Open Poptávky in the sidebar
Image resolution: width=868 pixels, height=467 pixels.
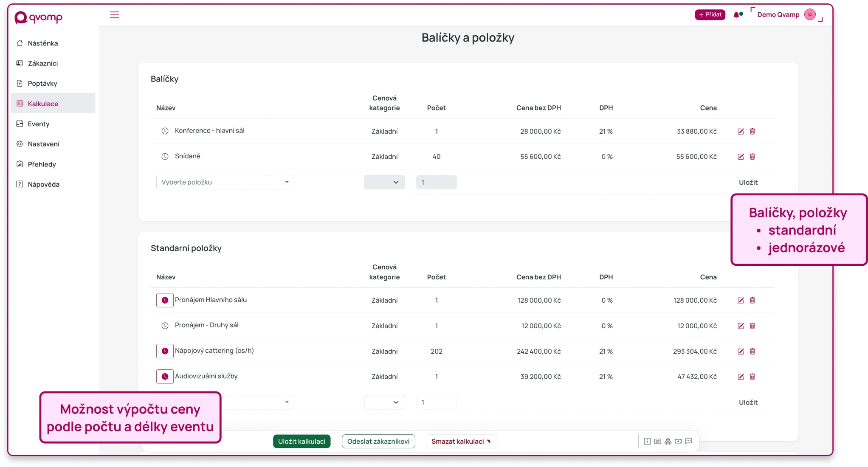[x=53, y=84]
